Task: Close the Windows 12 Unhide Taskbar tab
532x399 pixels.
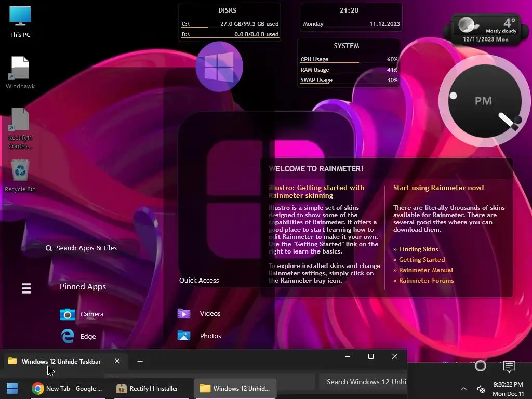Action: 117,361
